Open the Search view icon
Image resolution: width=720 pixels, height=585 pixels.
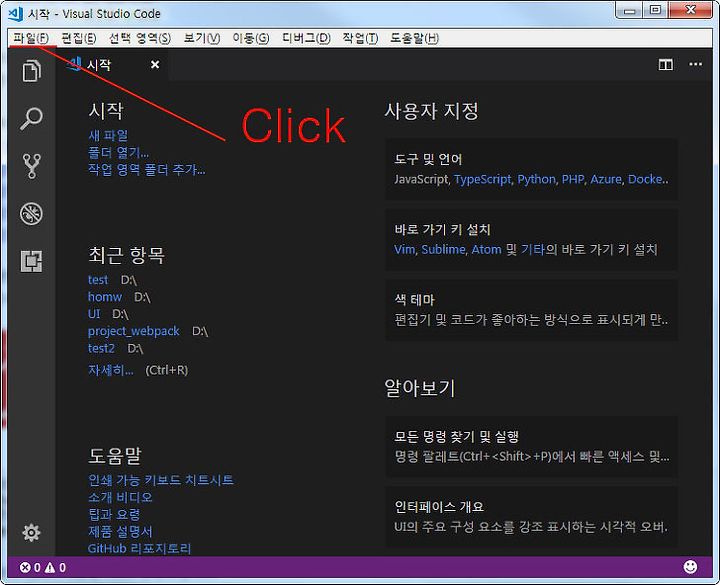tap(31, 118)
